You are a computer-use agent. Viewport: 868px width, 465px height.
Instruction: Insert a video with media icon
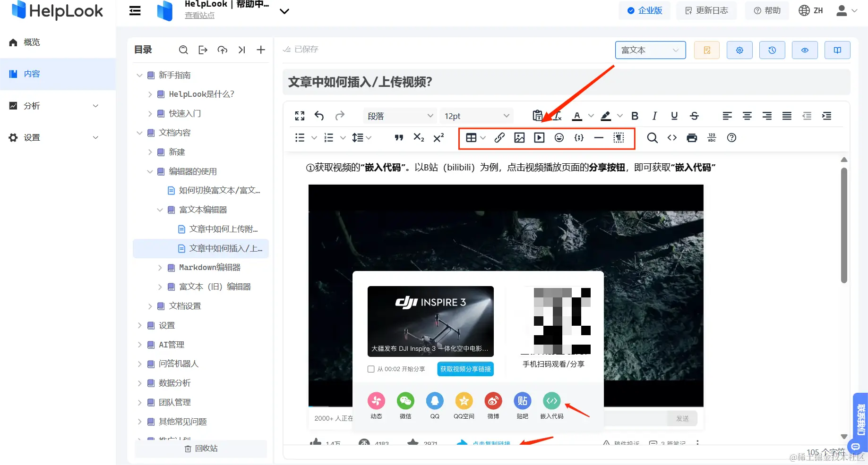click(x=539, y=137)
